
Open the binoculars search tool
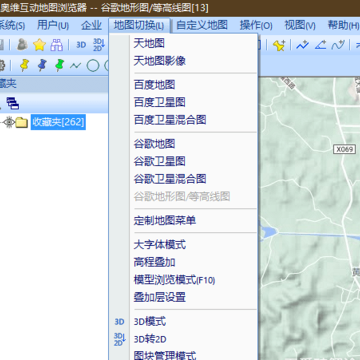point(56,45)
